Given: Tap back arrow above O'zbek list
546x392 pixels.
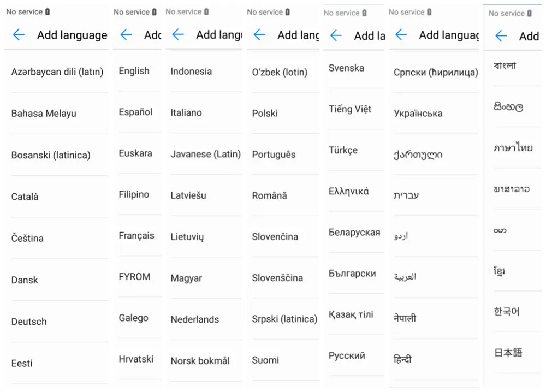Looking at the screenshot, I should pyautogui.click(x=259, y=34).
